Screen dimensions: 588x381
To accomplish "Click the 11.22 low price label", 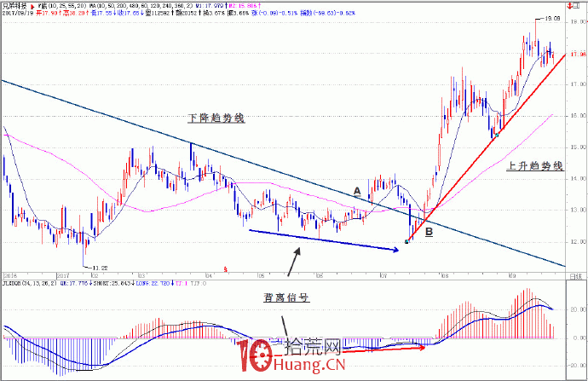I will (x=100, y=268).
